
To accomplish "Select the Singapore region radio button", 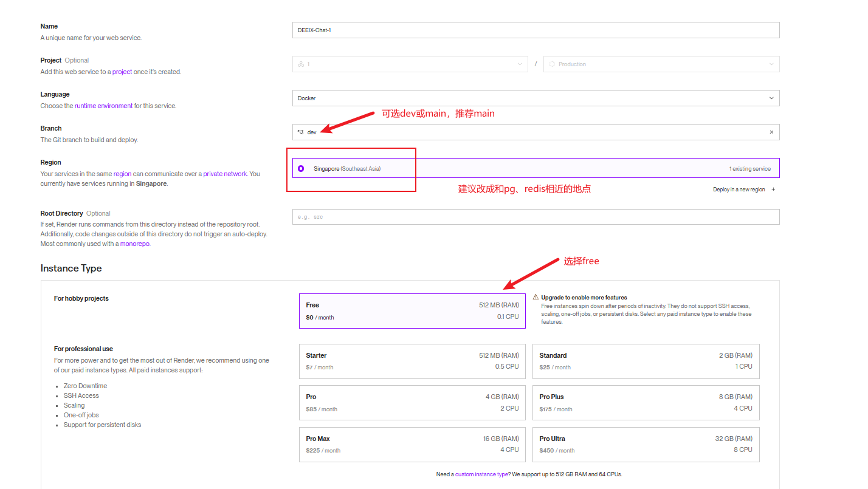I will pos(301,168).
